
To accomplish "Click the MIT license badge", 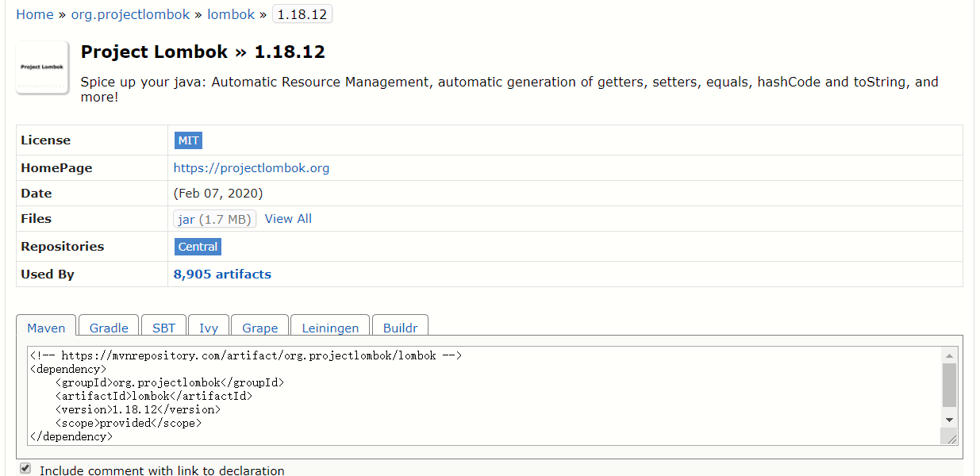I will tap(189, 140).
